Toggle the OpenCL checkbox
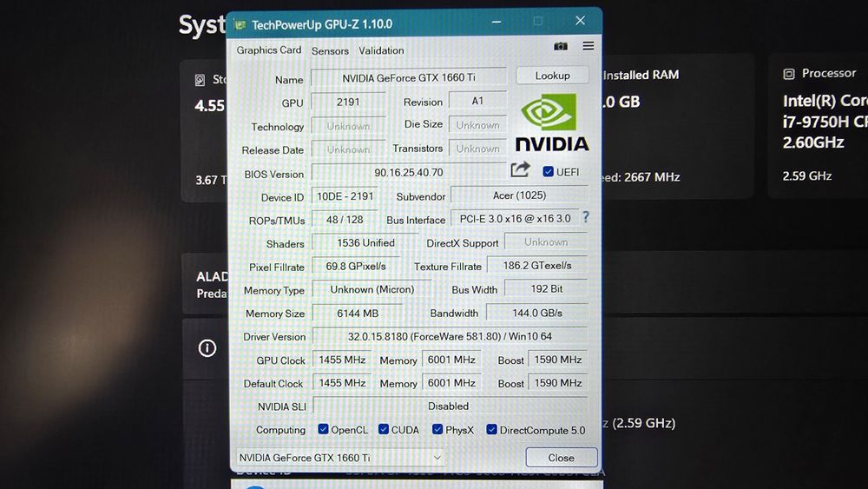The image size is (868, 489). point(323,429)
